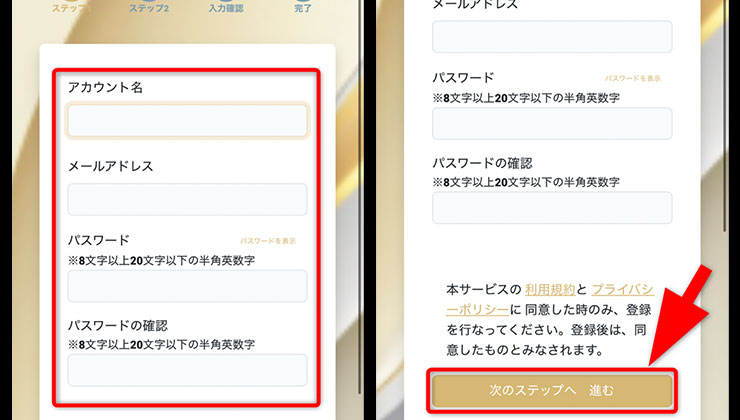Toggle パスワードを表示 in right screen
The image size is (740, 420).
[x=632, y=78]
